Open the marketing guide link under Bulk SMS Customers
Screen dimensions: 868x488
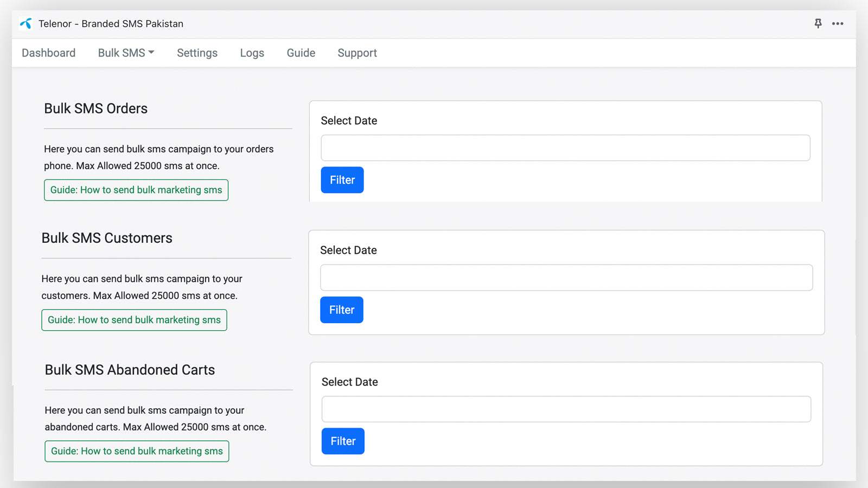coord(134,320)
